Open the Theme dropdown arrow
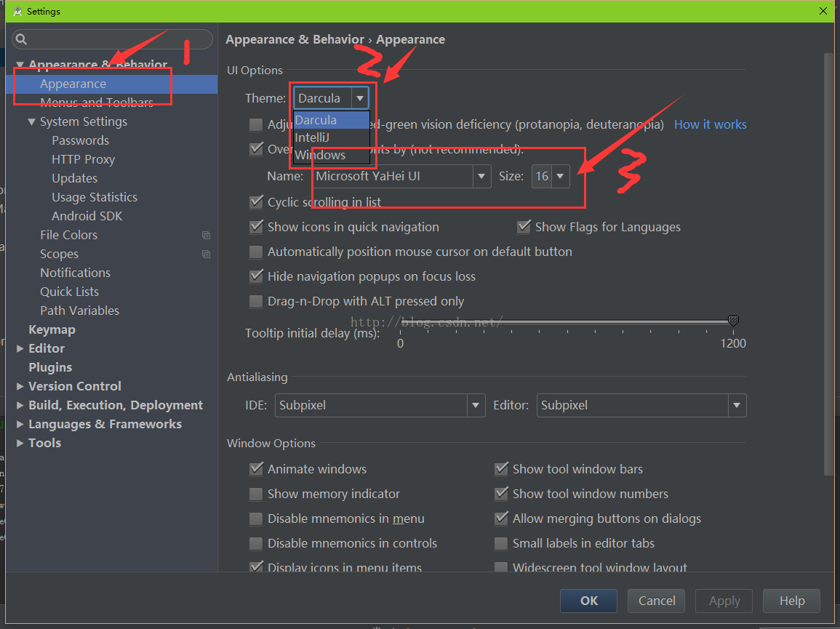840x629 pixels. (360, 99)
